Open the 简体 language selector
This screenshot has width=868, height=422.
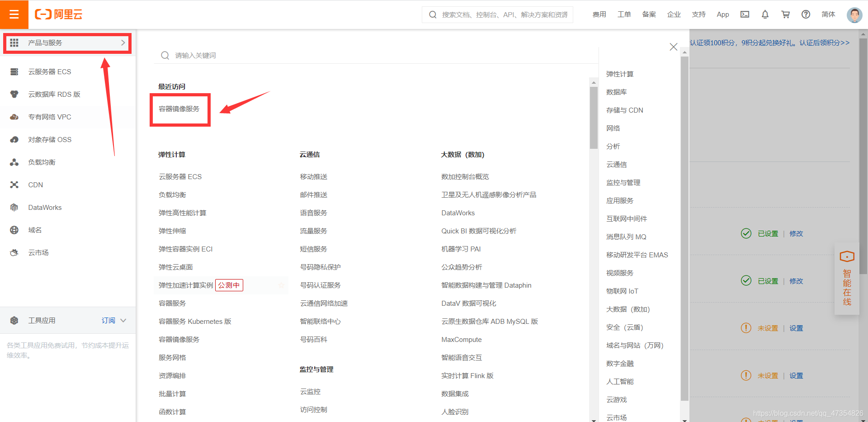[828, 14]
